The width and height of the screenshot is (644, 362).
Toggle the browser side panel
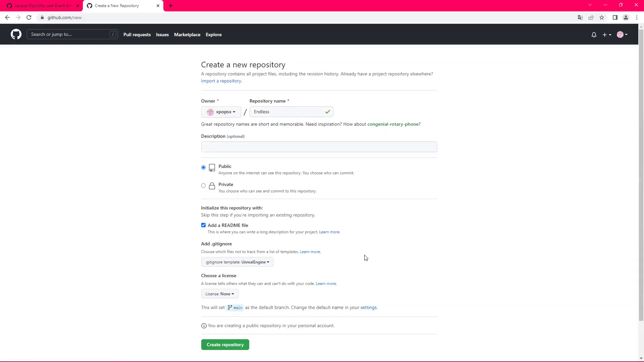click(615, 17)
